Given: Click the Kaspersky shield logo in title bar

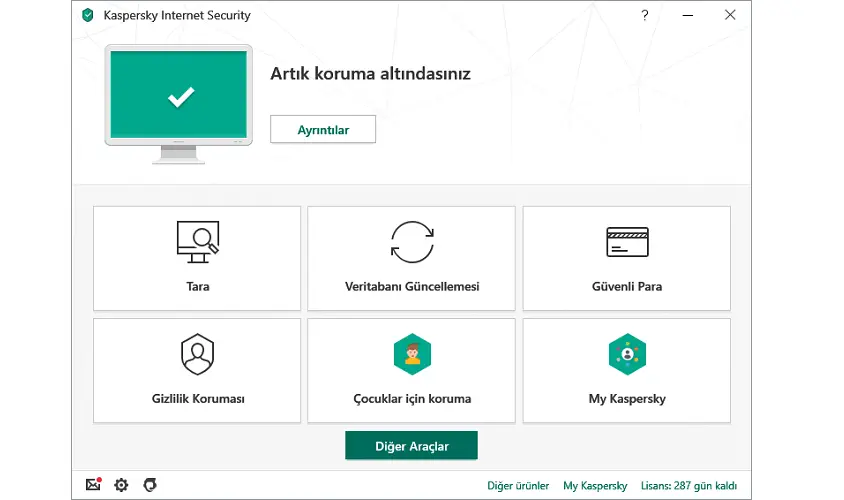Looking at the screenshot, I should (88, 15).
